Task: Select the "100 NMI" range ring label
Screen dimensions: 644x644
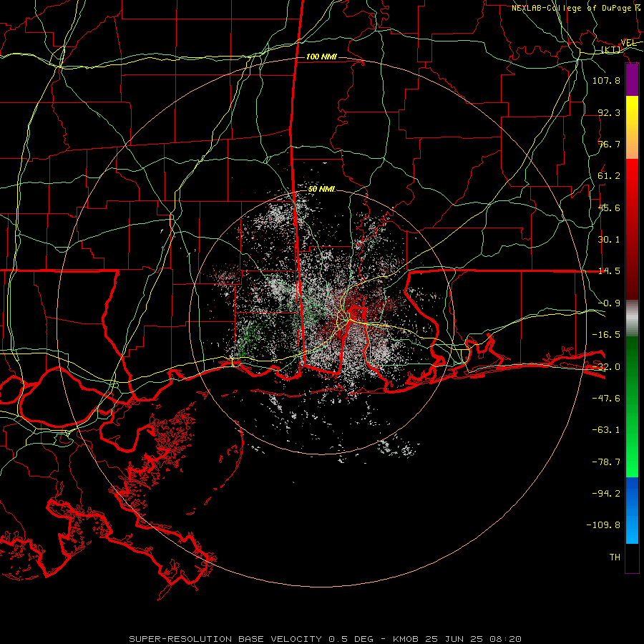Action: pos(321,57)
